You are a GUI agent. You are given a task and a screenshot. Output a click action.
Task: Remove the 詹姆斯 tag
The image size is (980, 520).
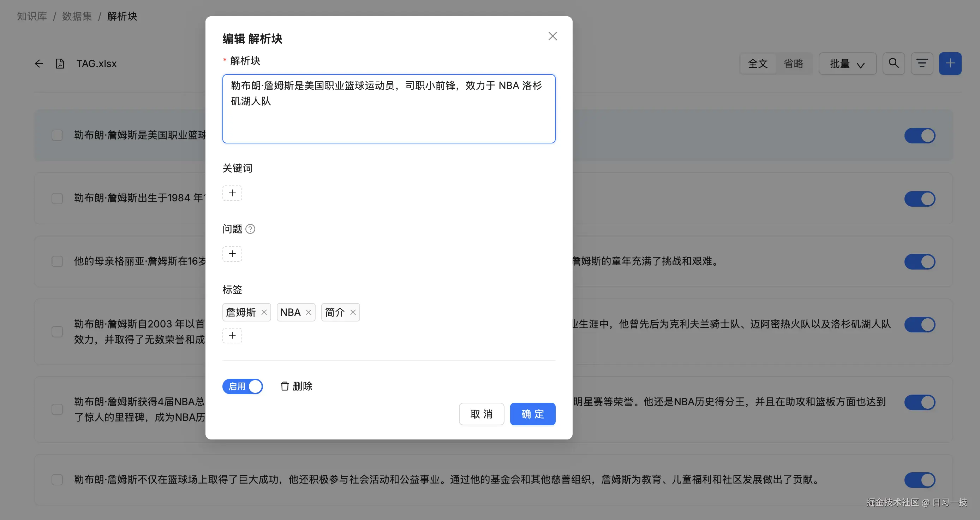[264, 312]
